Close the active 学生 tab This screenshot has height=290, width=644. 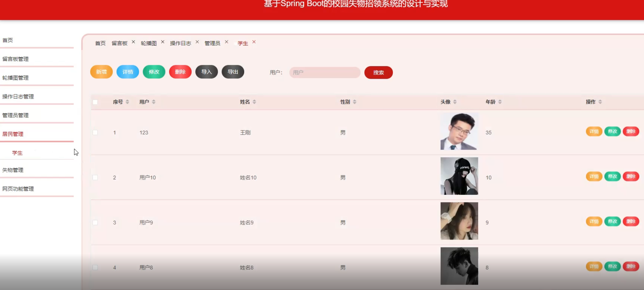click(254, 42)
